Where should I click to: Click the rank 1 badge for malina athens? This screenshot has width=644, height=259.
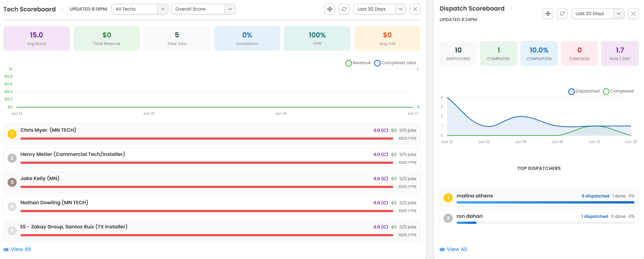448,198
